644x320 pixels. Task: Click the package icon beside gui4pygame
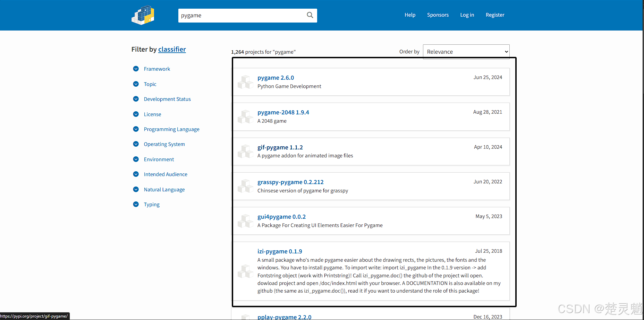(x=245, y=221)
